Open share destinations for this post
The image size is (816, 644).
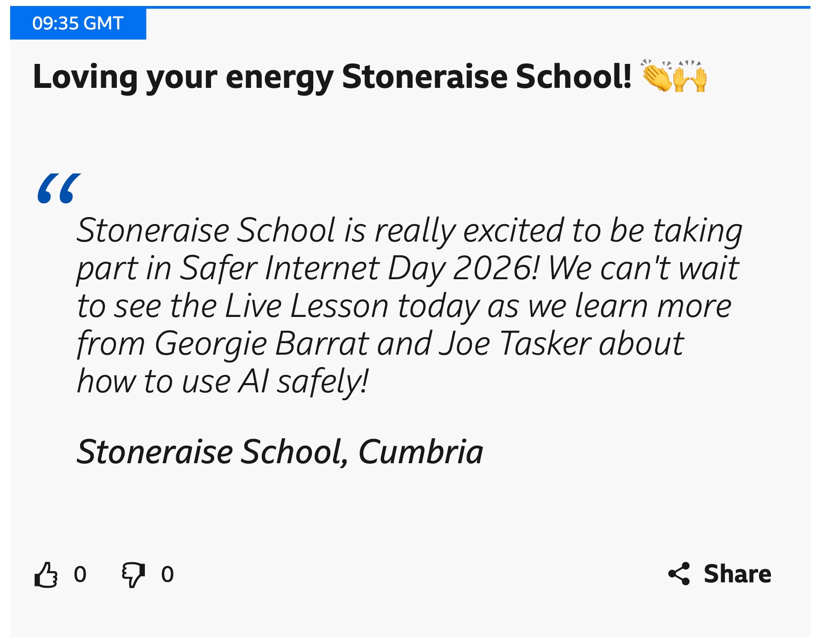[735, 573]
